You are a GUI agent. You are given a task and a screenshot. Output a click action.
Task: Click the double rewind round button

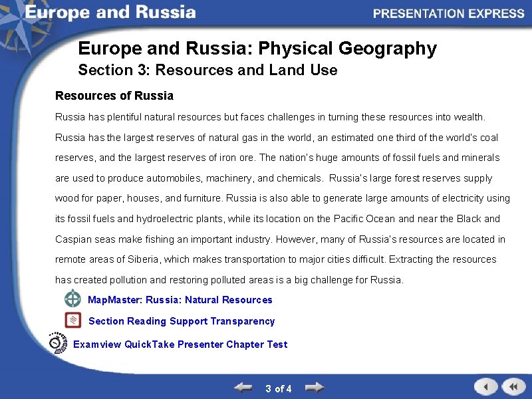pos(513,387)
